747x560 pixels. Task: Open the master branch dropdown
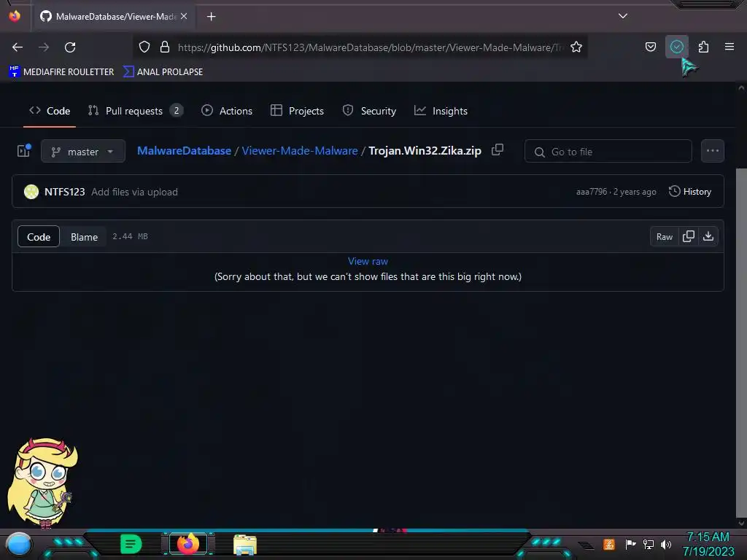83,152
